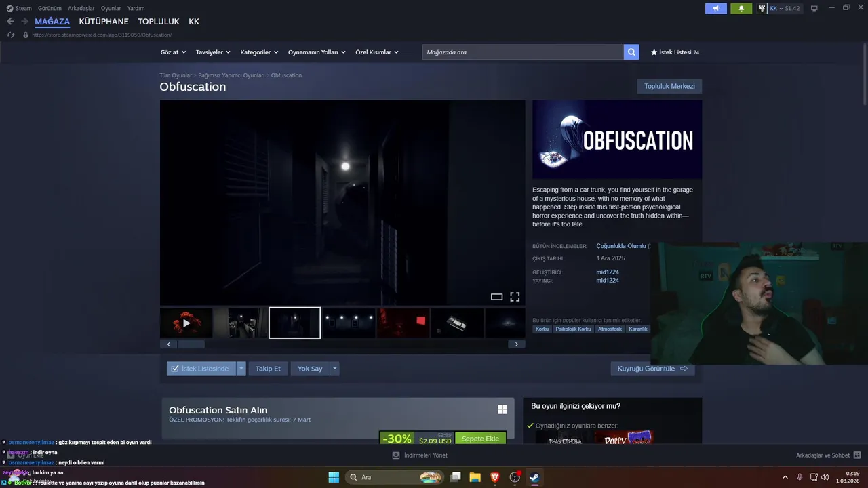Select the red room screenshot thumbnail
Screen dimensions: 868x488
[403, 323]
